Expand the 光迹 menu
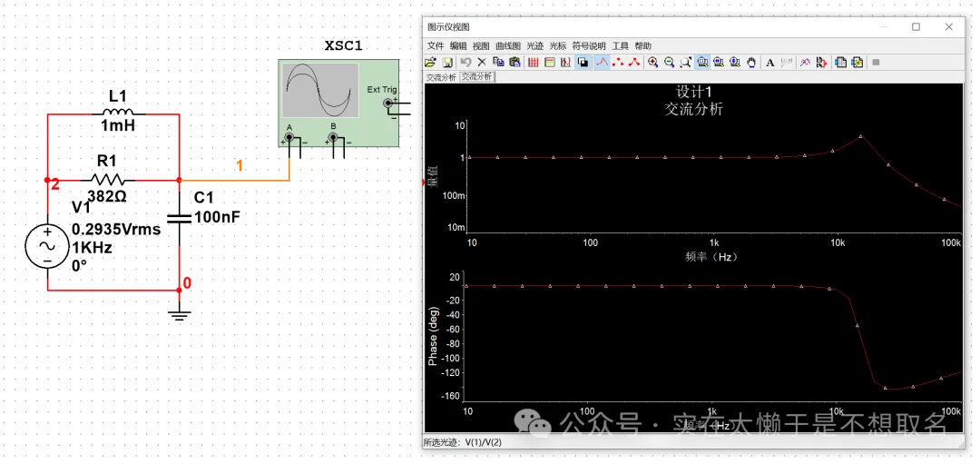Viewport: 980px width, 464px height. pyautogui.click(x=534, y=45)
